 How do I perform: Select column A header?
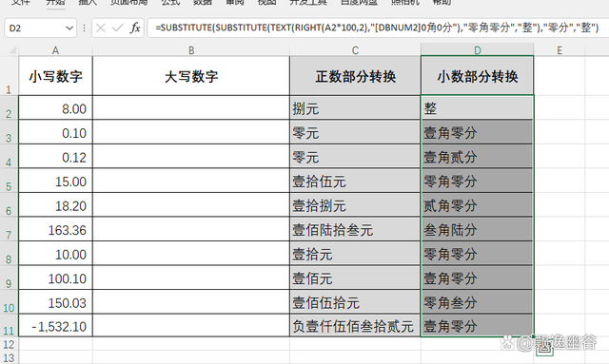tap(55, 50)
